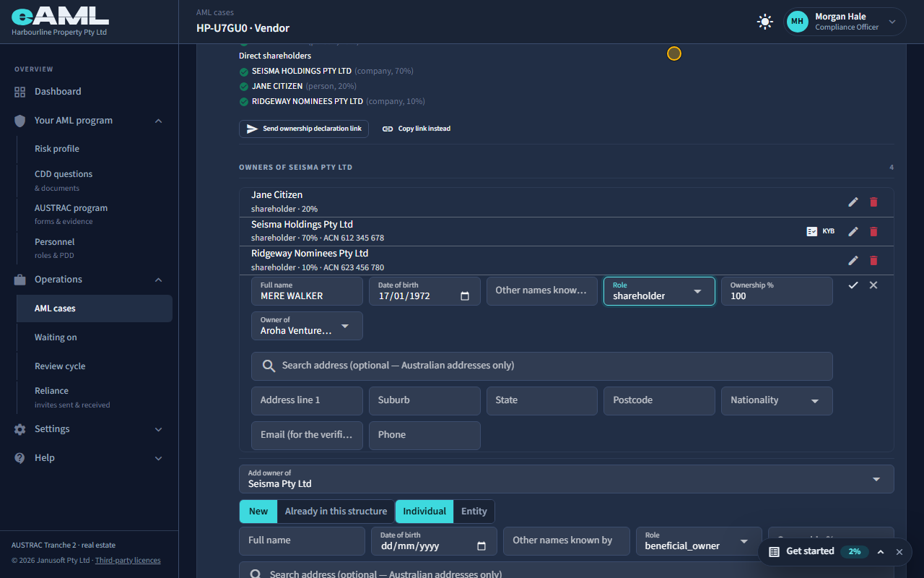Click Copy link instead

pos(417,129)
